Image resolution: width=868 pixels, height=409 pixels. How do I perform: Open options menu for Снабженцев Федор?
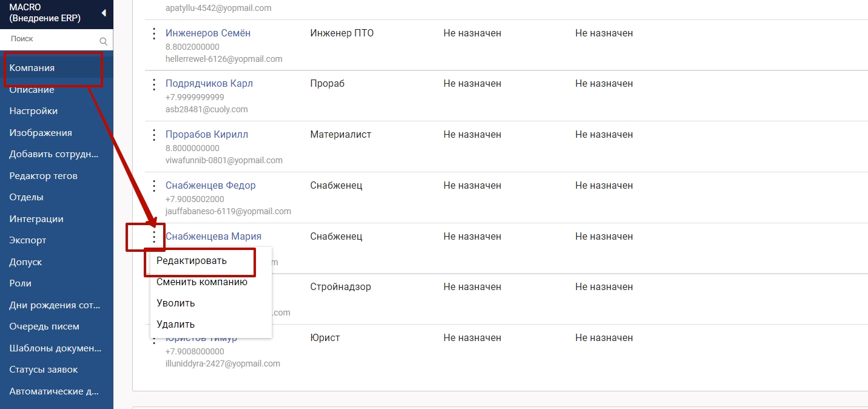(154, 186)
